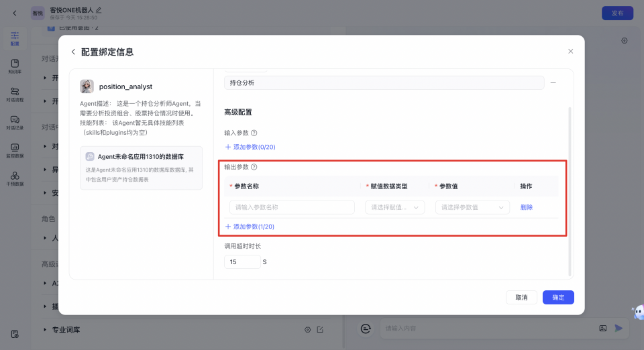Focus the 请输入参数名称 field
This screenshot has height=350, width=644.
tap(292, 207)
